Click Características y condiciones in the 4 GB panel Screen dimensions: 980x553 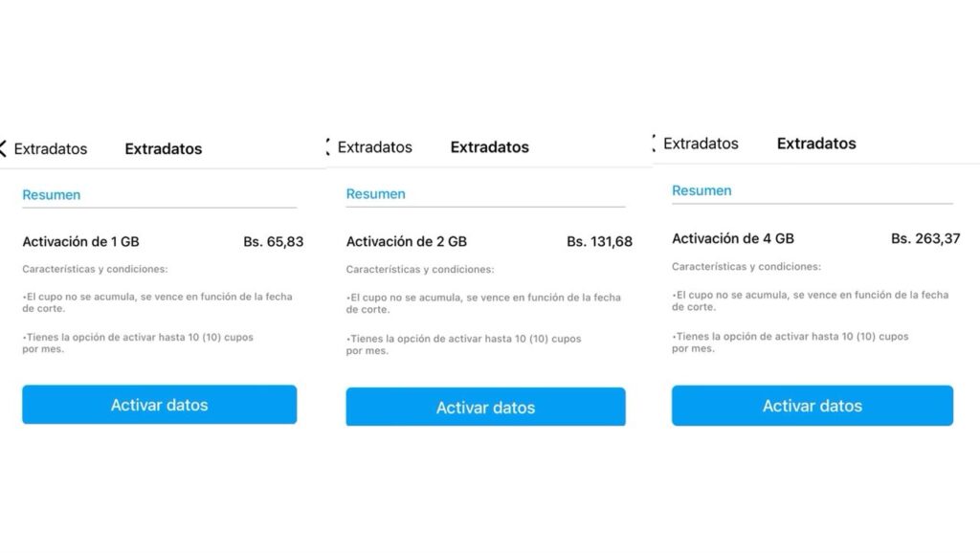746,267
